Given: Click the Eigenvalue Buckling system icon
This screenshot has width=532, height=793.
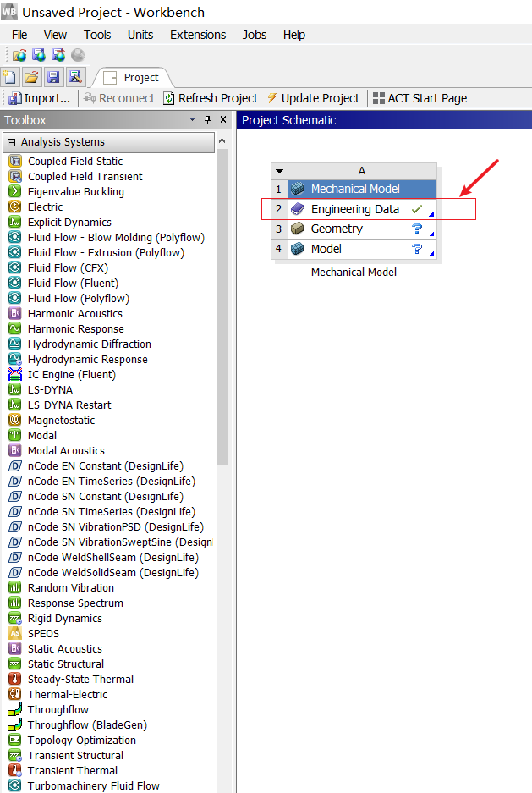Looking at the screenshot, I should pos(15,191).
